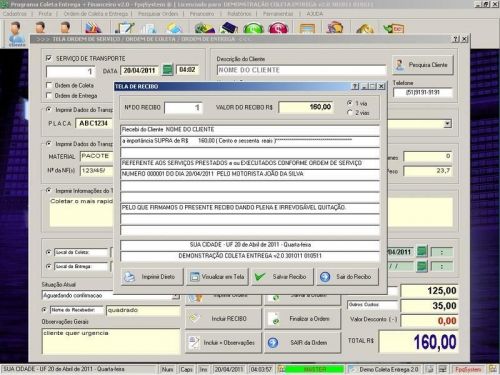Open calendar icon beside the empty date field

pyautogui.click(x=422, y=266)
